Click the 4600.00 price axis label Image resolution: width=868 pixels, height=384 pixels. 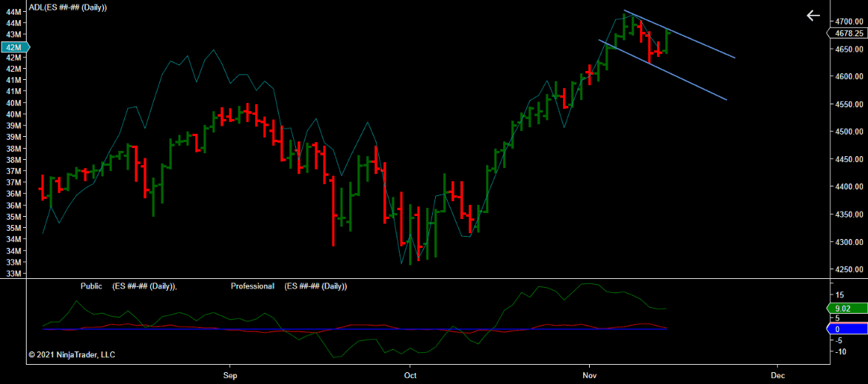[x=850, y=76]
